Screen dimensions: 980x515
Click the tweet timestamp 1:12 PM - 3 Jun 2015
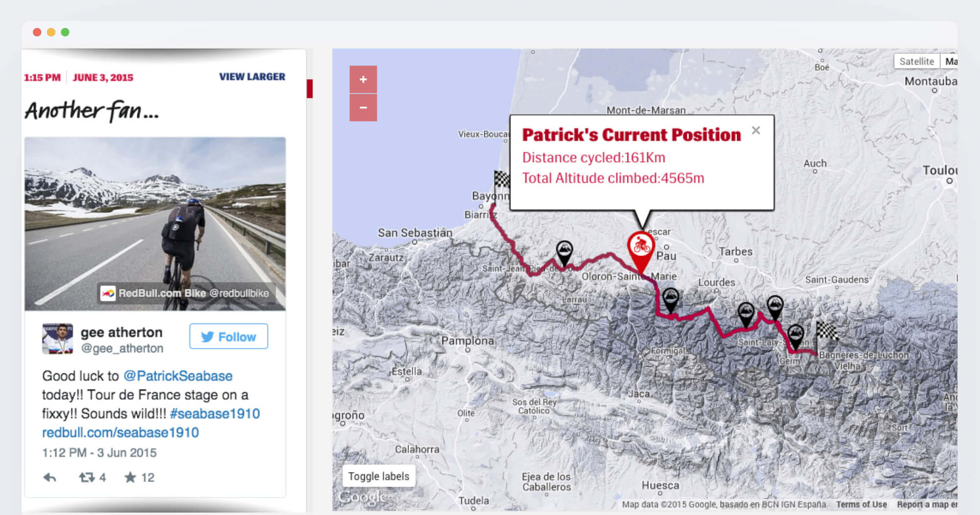[99, 453]
